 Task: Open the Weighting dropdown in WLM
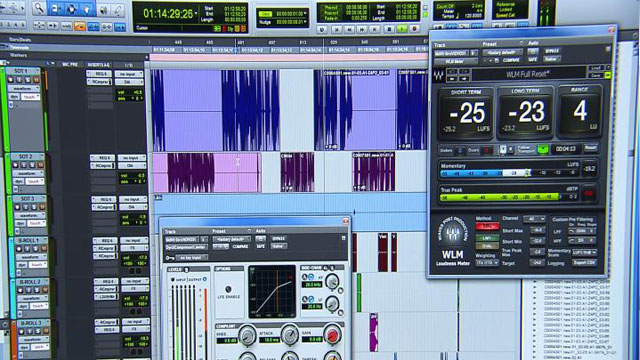[487, 263]
